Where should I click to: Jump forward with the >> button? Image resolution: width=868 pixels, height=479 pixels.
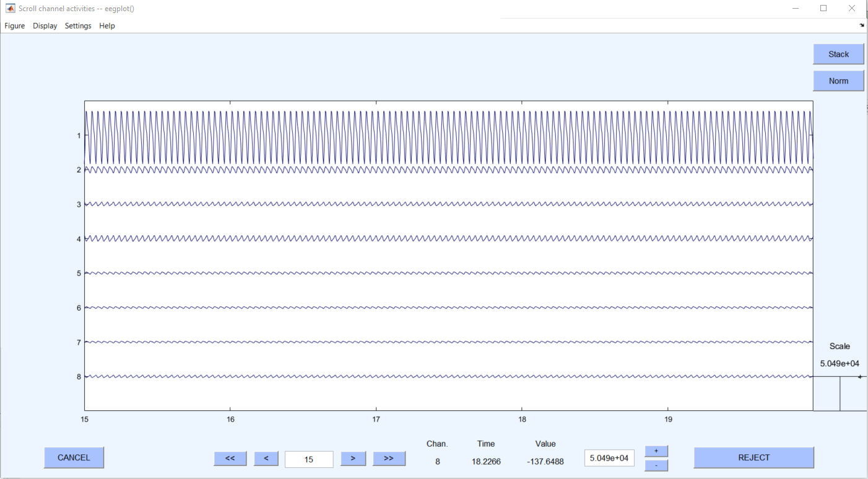[389, 459]
